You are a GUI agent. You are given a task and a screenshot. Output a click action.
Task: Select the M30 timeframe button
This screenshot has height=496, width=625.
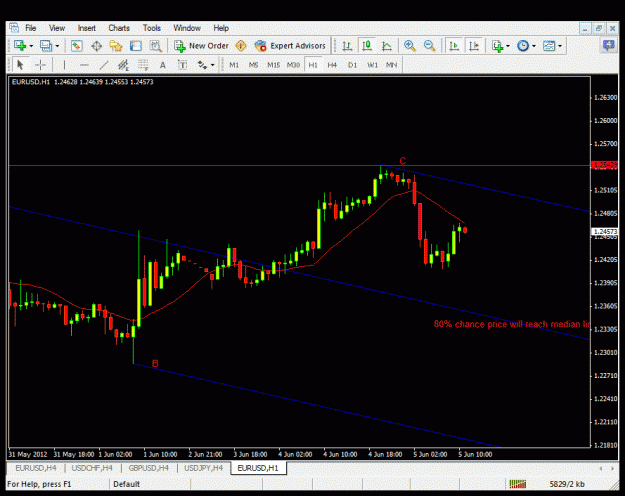click(293, 65)
